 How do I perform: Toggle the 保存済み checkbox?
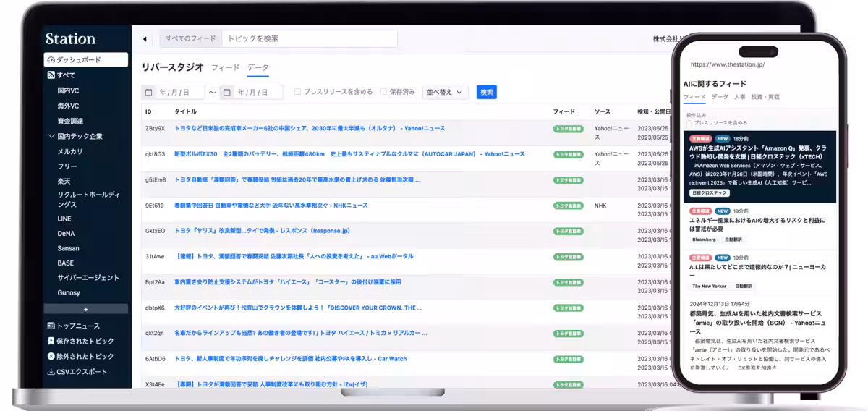[383, 92]
